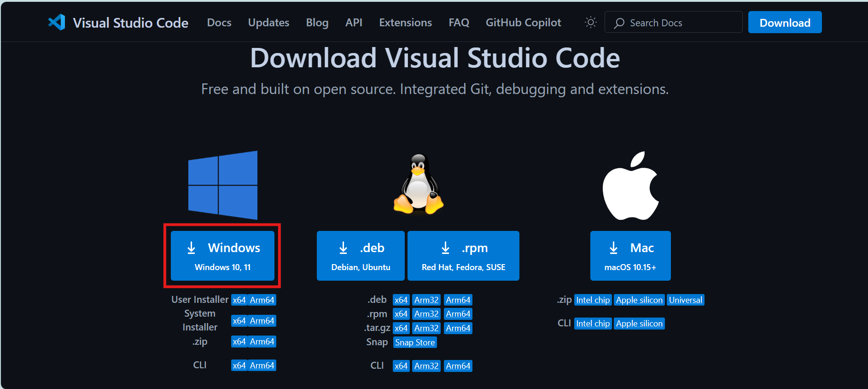Click Arm32 link in Linux .deb row
This screenshot has width=868, height=389.
point(426,300)
